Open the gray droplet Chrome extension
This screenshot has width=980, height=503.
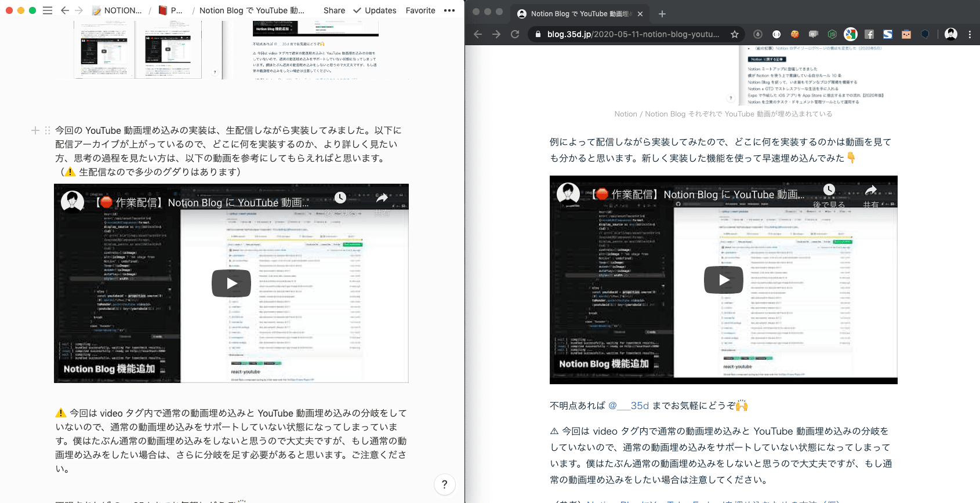pyautogui.click(x=758, y=34)
